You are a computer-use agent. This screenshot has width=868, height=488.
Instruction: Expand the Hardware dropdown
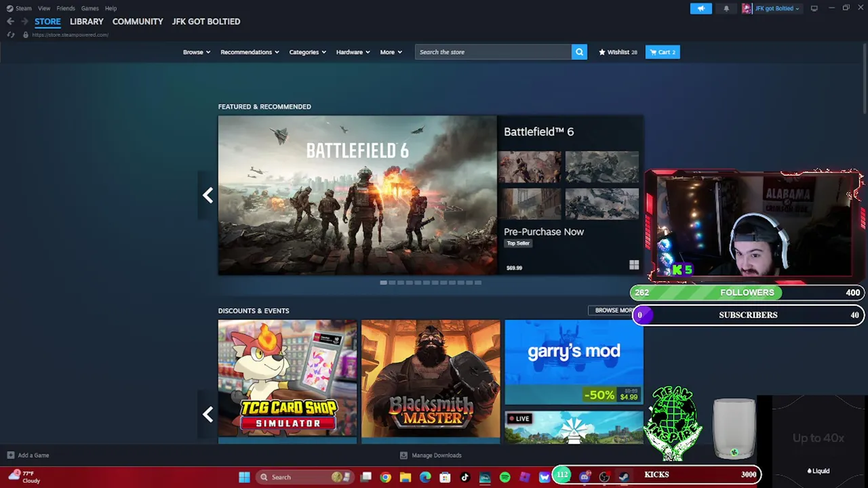pyautogui.click(x=353, y=52)
